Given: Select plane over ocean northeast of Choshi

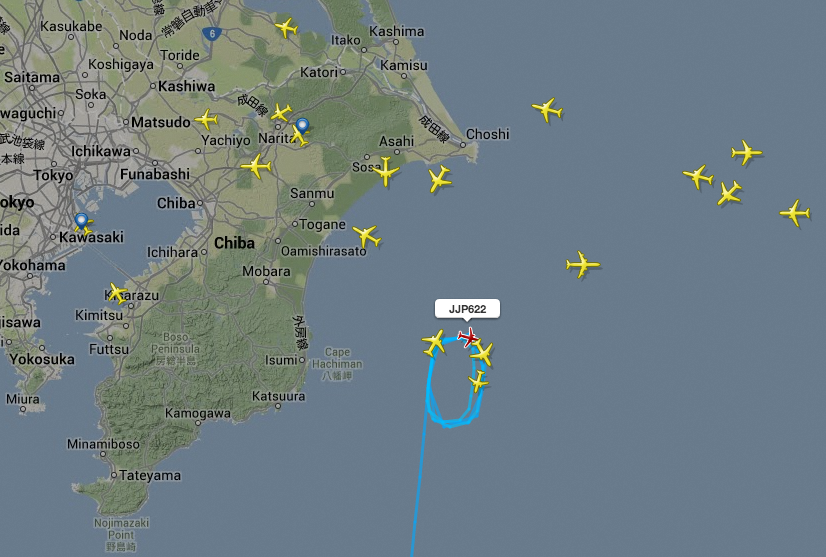Looking at the screenshot, I should pos(547,110).
